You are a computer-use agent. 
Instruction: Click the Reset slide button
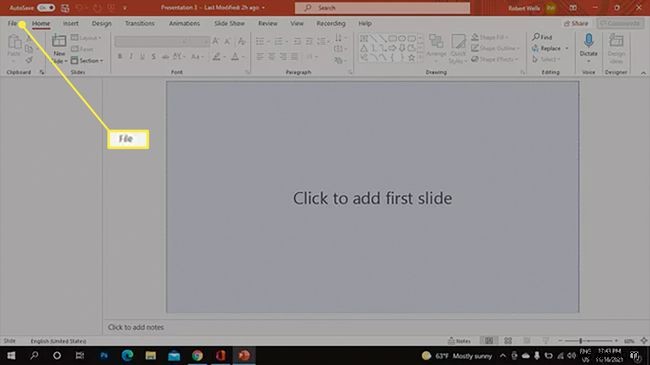(x=82, y=49)
